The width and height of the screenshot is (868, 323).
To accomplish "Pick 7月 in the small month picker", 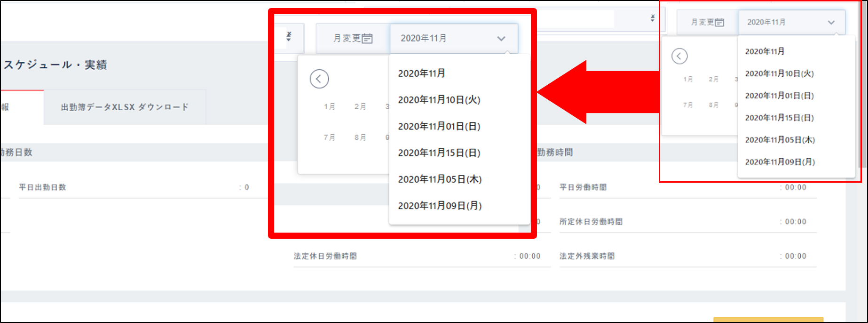I will point(688,105).
